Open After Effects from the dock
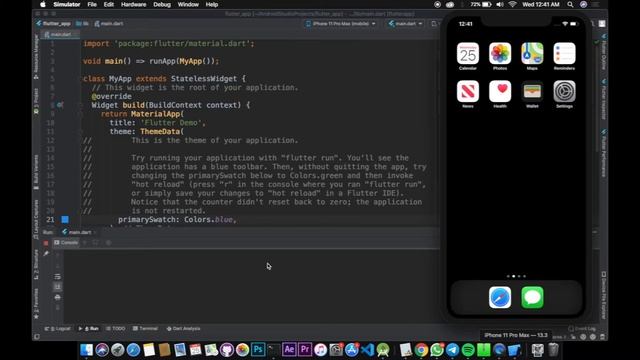 289,350
